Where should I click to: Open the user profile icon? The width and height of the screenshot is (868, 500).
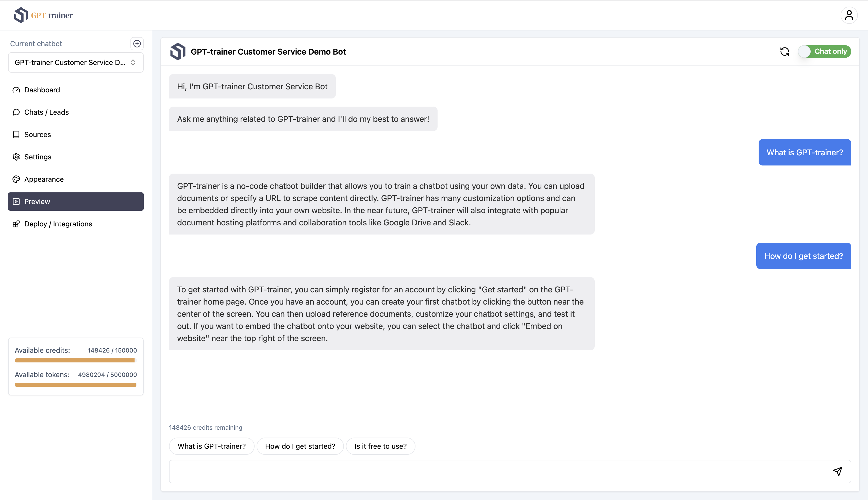(849, 15)
